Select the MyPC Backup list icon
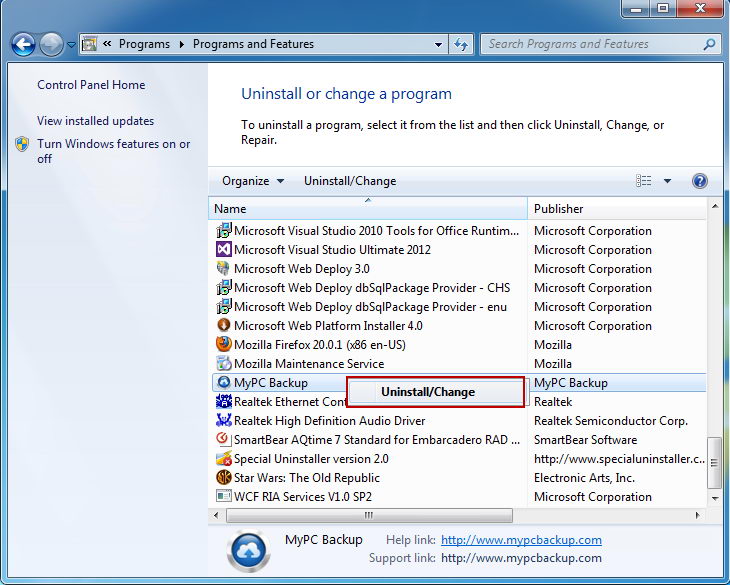Screen dimensions: 730x585 (x=223, y=383)
